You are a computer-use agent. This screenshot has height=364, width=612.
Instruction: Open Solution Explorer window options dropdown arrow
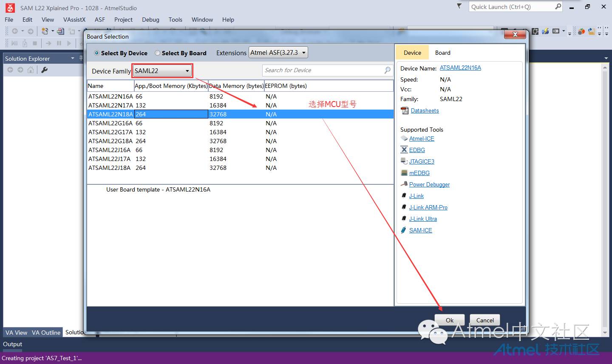[x=73, y=58]
